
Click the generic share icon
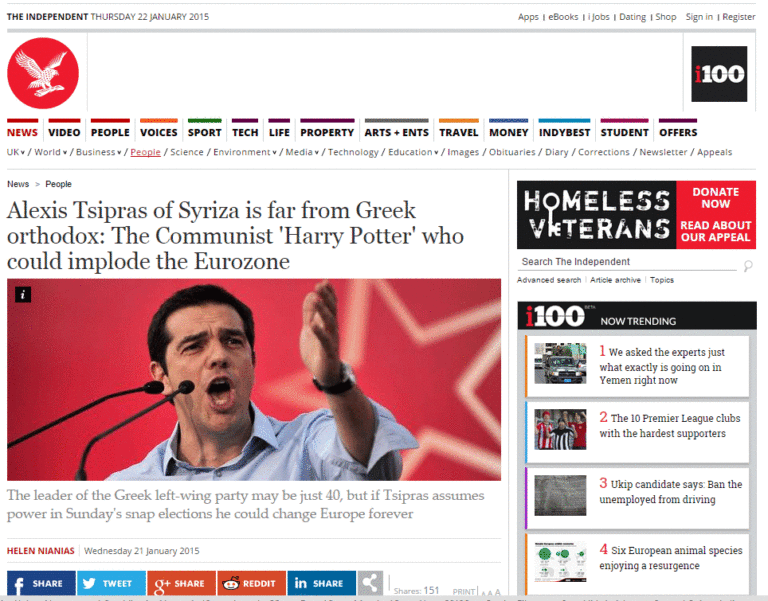tap(370, 583)
